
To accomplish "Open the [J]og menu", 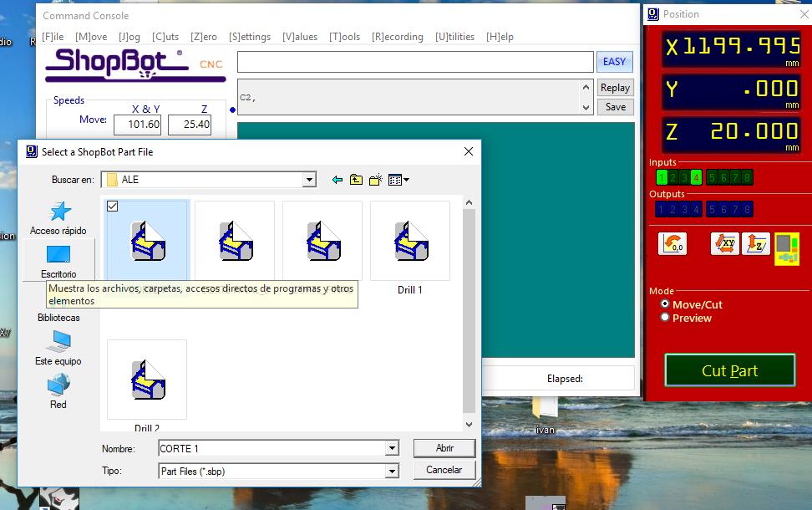I will 129,37.
